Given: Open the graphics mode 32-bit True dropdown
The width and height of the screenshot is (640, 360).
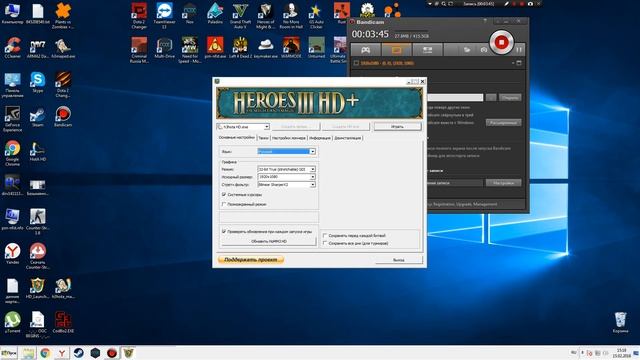Looking at the screenshot, I should point(313,169).
